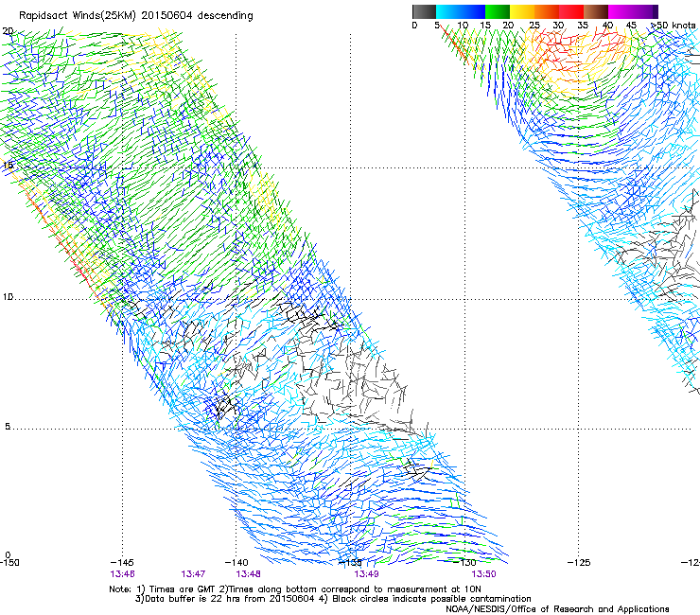Screen dimensions: 700x615
Task: Click the latitude label 15
Action: tap(8, 166)
